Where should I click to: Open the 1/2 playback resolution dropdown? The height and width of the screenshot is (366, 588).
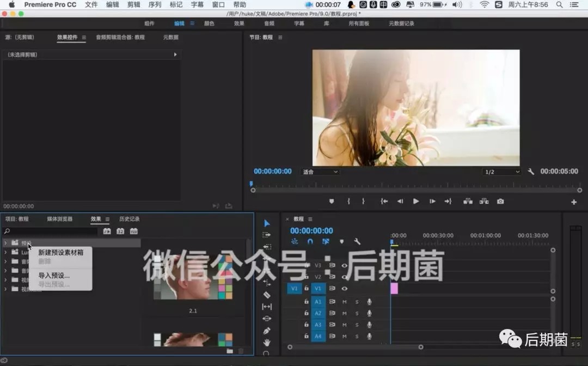[502, 172]
